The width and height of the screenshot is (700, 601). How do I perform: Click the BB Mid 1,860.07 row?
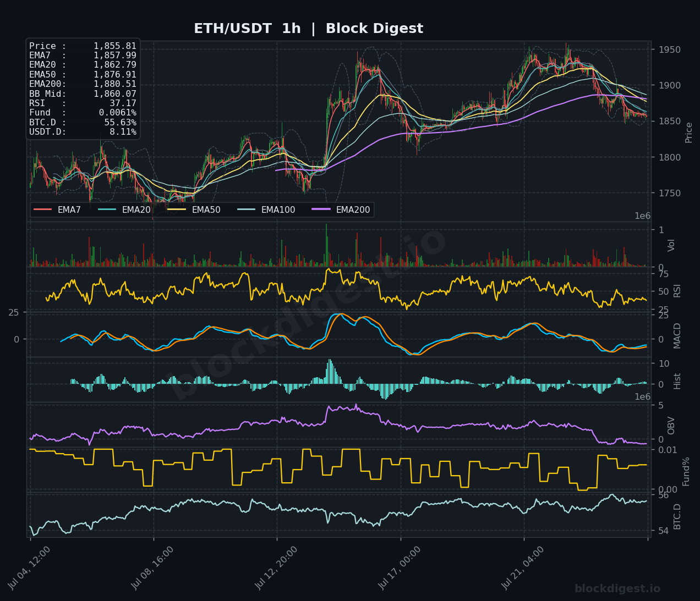[x=83, y=94]
